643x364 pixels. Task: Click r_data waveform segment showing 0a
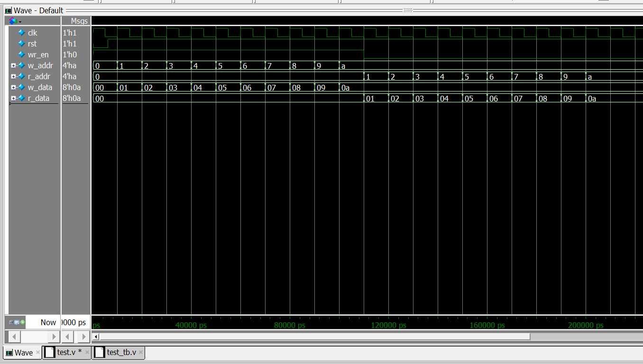614,99
